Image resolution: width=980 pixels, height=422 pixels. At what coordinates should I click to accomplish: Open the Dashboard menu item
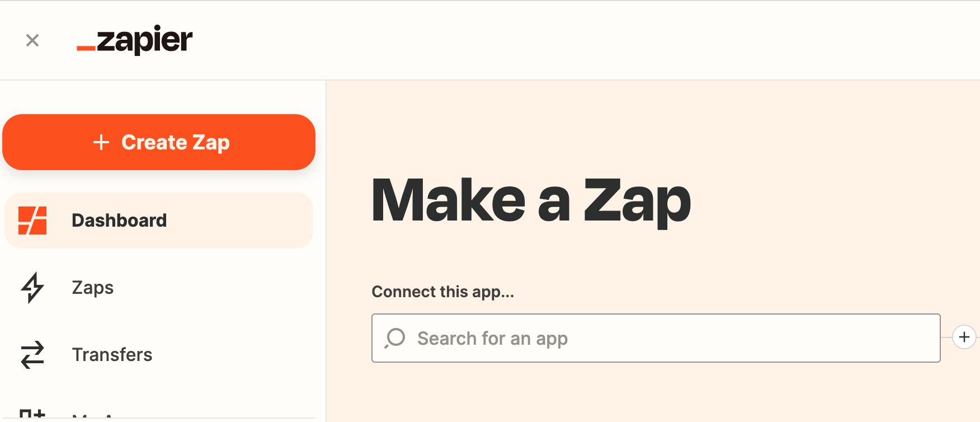tap(159, 221)
